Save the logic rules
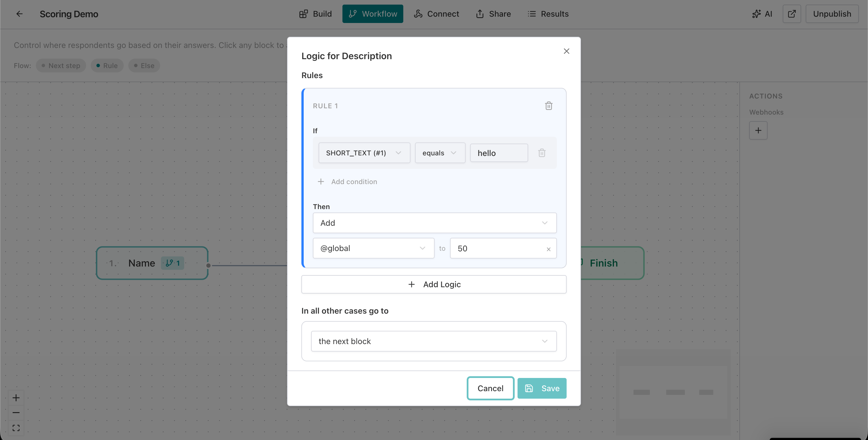The image size is (868, 440). 542,388
